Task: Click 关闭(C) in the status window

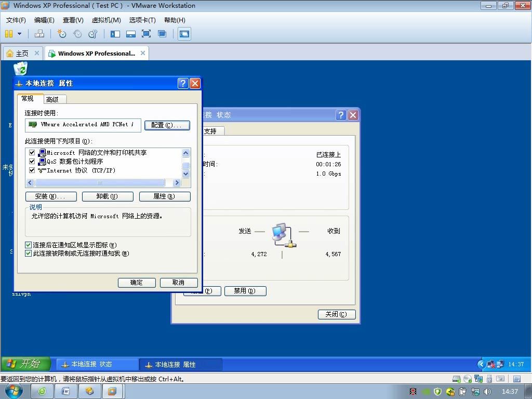Action: click(337, 314)
